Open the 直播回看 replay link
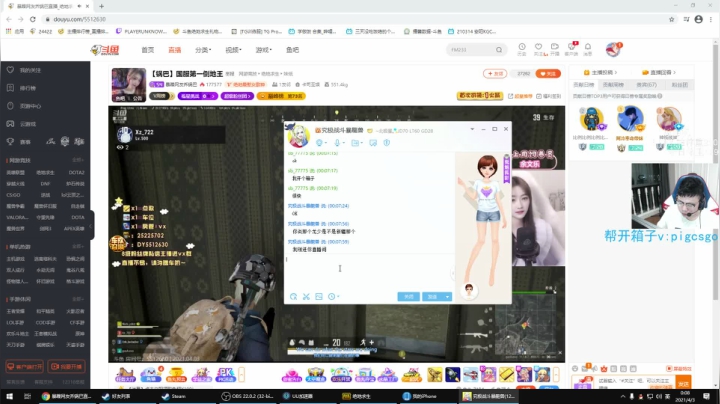The height and width of the screenshot is (404, 720). pos(659,73)
